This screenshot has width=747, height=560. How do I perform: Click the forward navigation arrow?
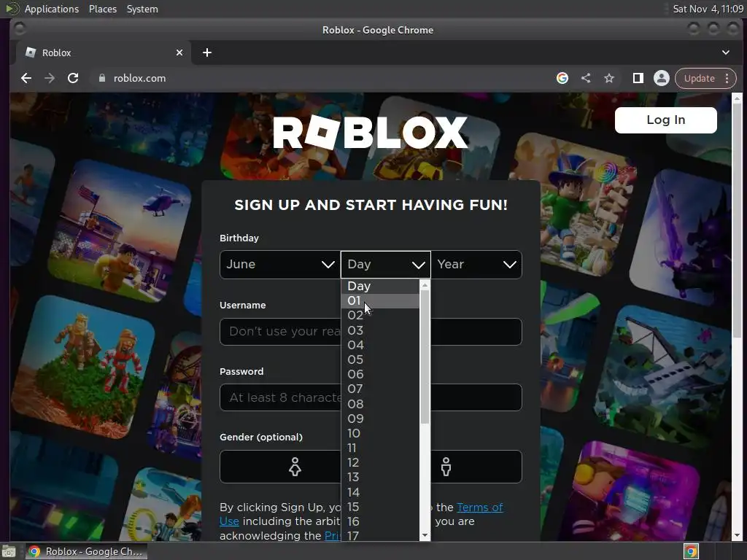click(x=50, y=78)
